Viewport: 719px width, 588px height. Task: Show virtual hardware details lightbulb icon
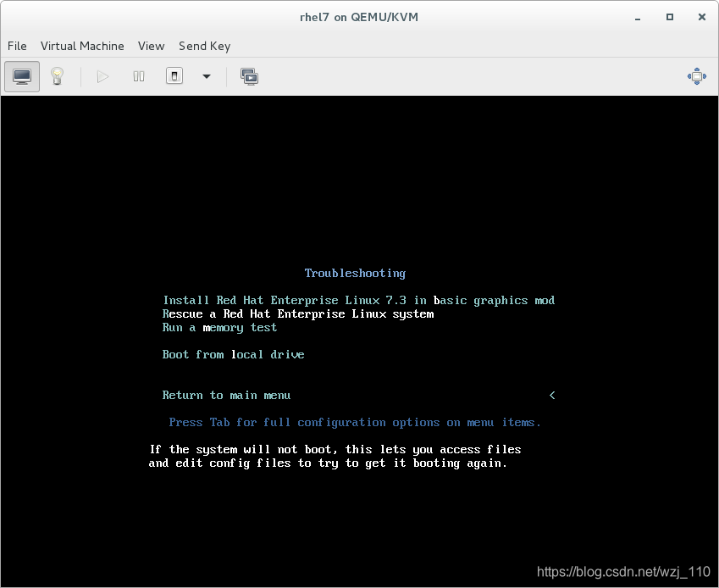(x=57, y=76)
